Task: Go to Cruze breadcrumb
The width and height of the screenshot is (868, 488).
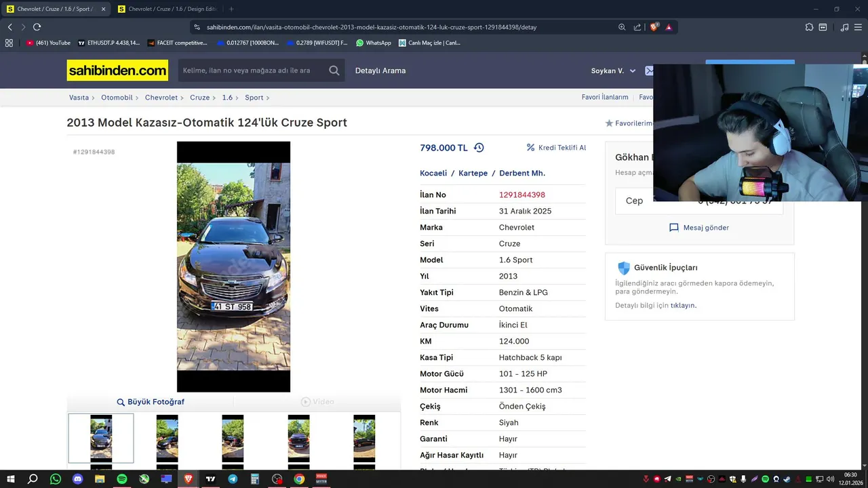Action: click(x=199, y=98)
